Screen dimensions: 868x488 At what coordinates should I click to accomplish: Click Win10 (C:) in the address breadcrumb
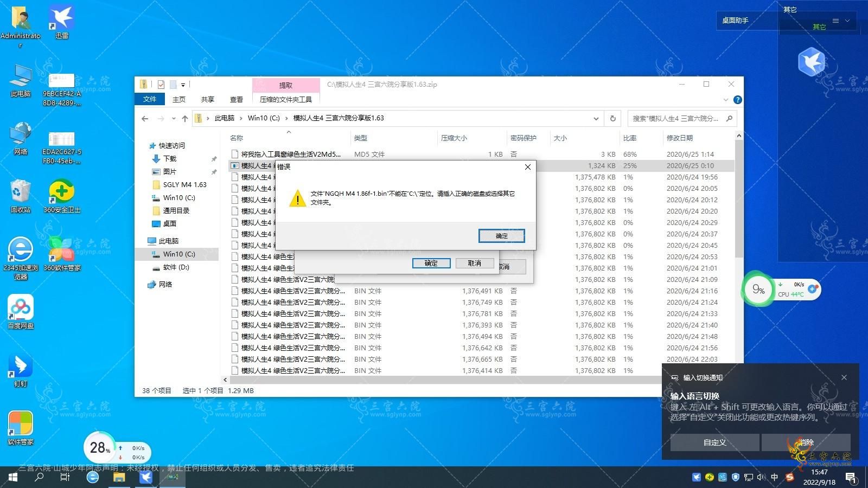click(264, 118)
